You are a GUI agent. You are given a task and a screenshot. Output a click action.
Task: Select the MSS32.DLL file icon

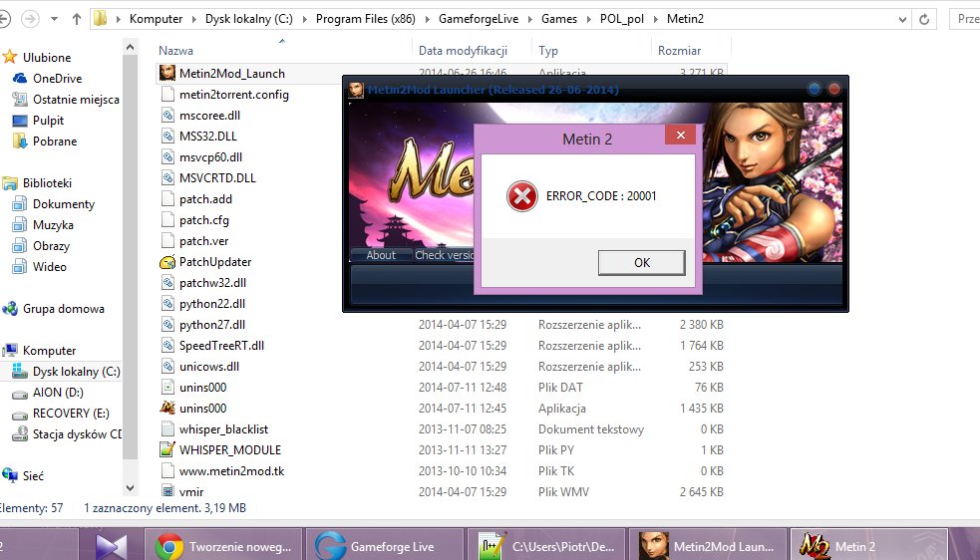[166, 137]
